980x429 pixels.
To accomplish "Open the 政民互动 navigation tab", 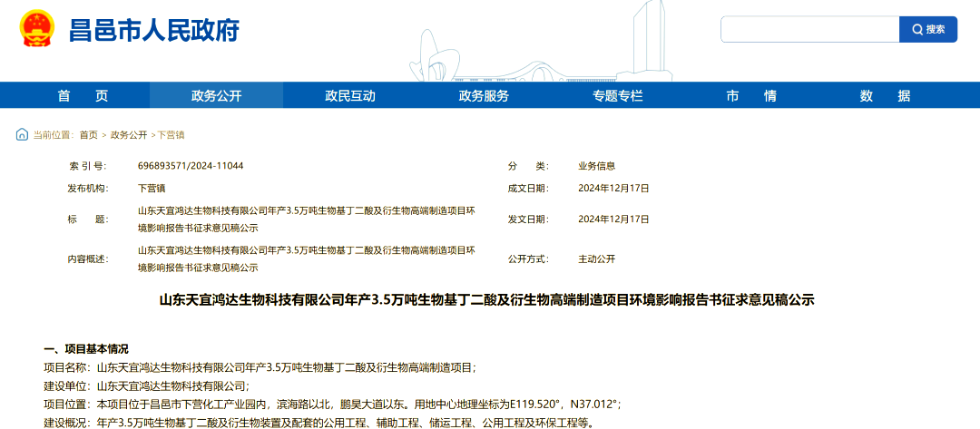I will (350, 95).
